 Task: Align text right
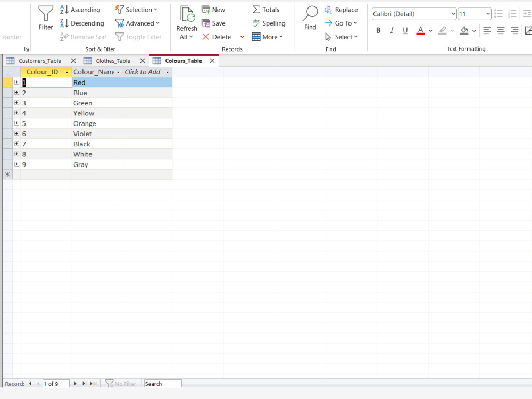[514, 30]
